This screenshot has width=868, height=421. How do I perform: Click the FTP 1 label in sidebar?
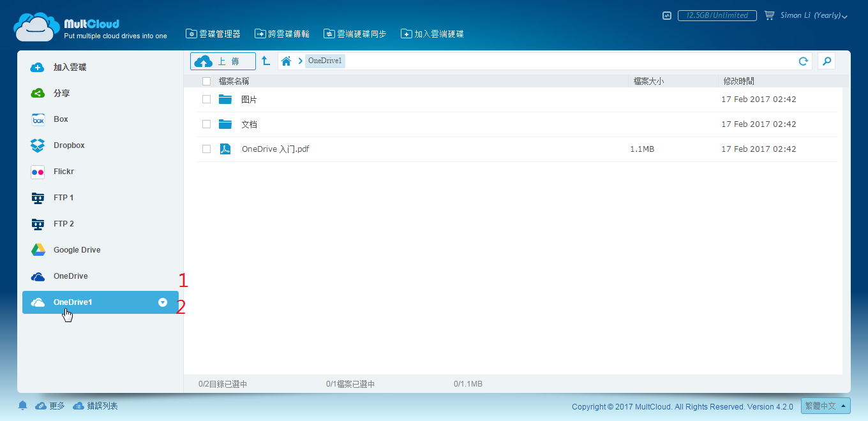[64, 198]
